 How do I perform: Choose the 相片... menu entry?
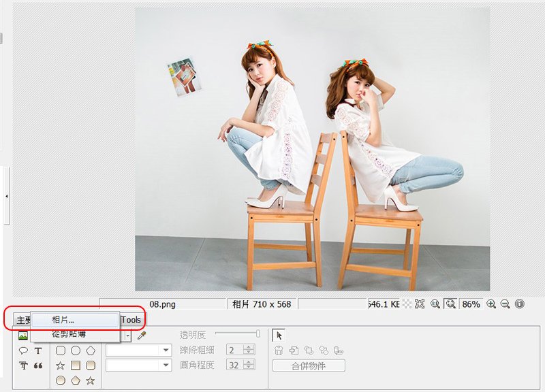[75, 320]
